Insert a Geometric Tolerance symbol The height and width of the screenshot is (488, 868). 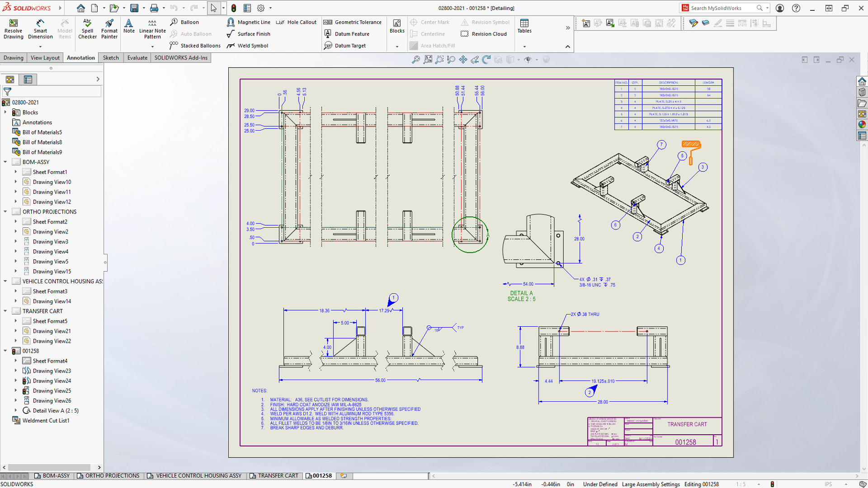tap(353, 22)
